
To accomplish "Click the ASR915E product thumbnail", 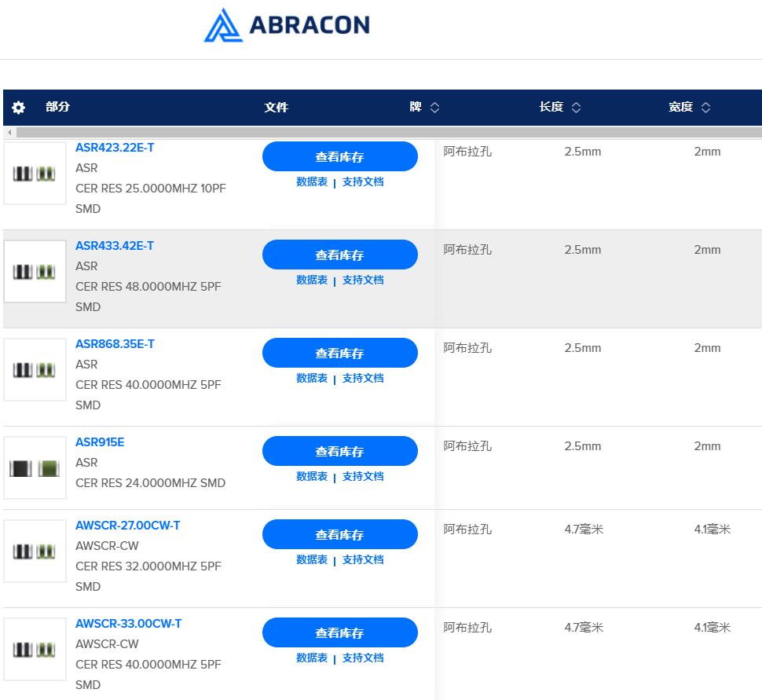I will pyautogui.click(x=35, y=467).
